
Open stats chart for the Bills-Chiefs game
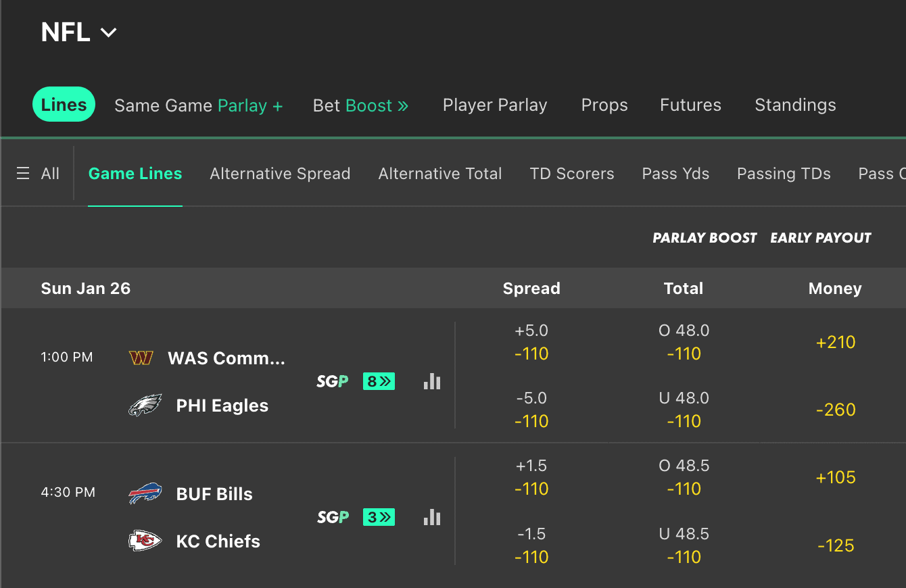tap(431, 516)
